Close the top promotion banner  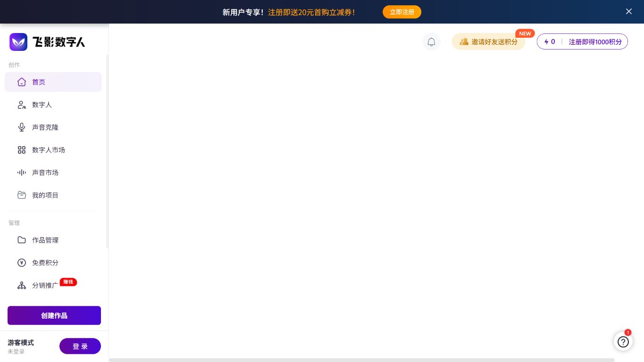point(629,11)
